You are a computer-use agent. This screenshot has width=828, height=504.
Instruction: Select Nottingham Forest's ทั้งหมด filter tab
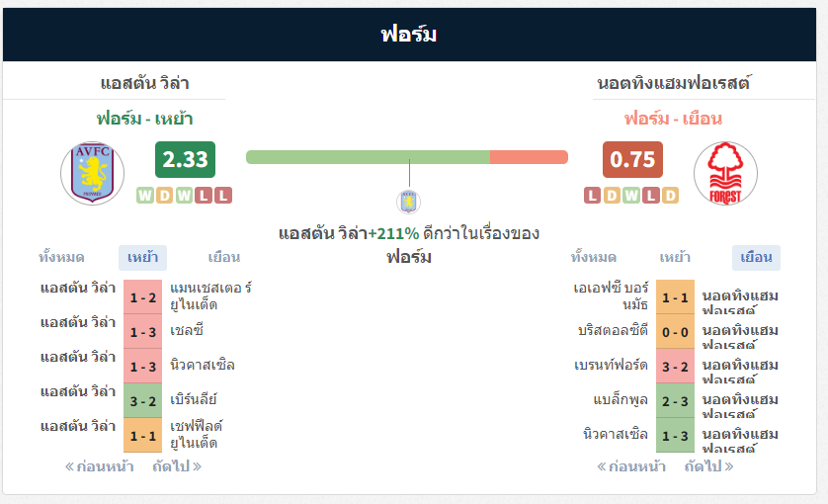tap(594, 258)
